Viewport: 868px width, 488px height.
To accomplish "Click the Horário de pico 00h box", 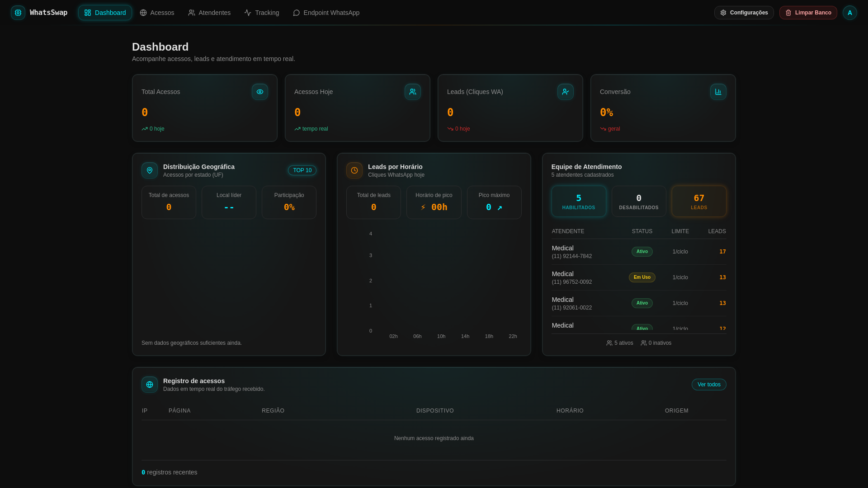I will pyautogui.click(x=434, y=202).
